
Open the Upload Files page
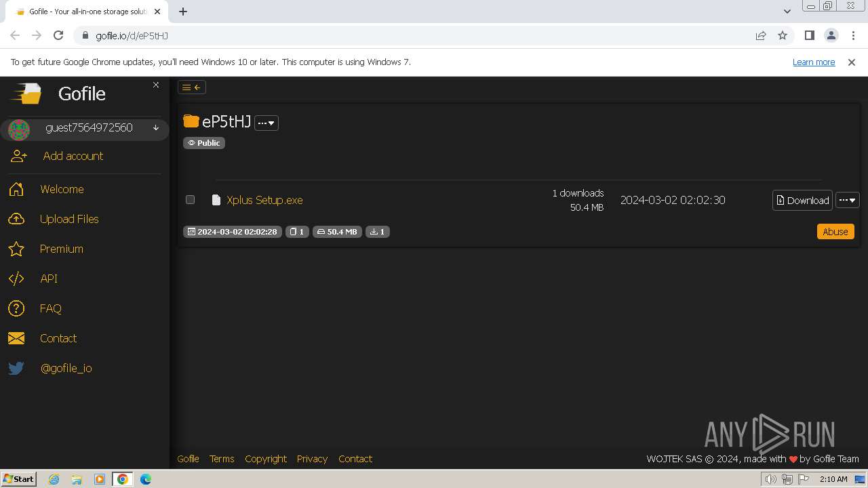(69, 219)
